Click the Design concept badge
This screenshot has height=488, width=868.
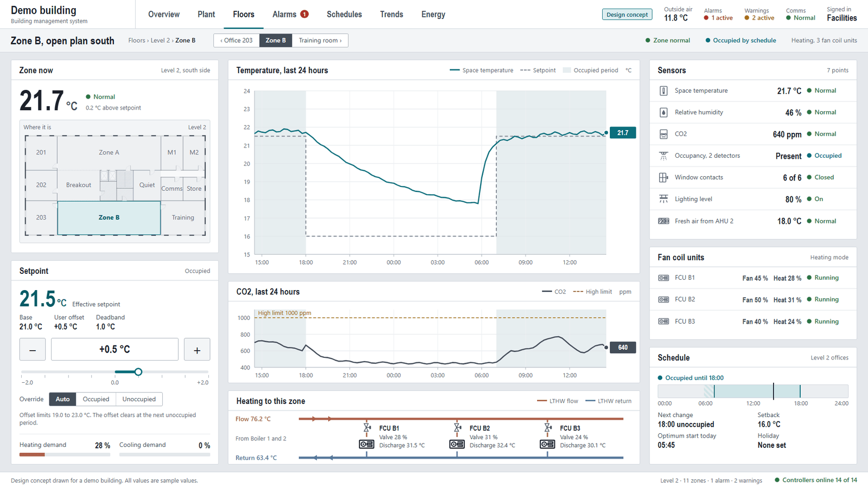627,15
